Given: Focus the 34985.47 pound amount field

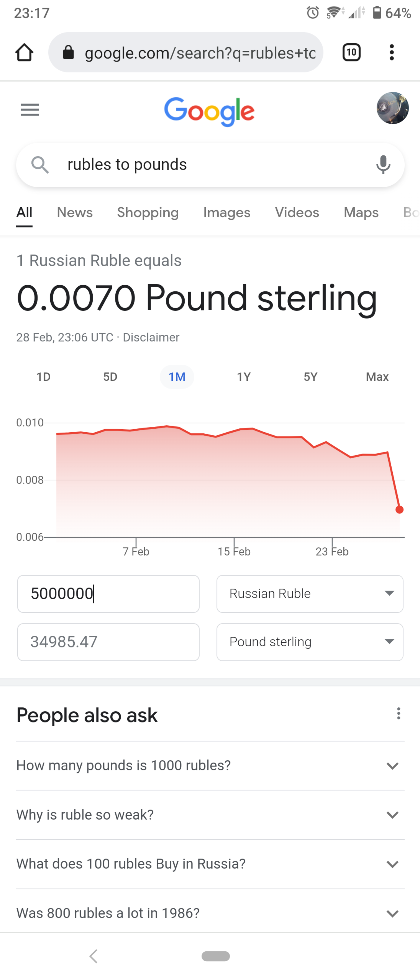Looking at the screenshot, I should (x=109, y=642).
